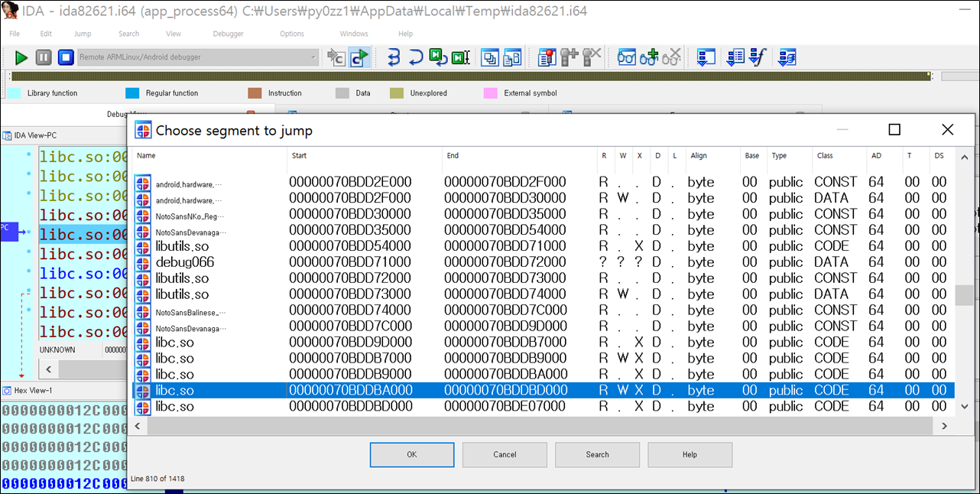Open the Jump menu

(x=83, y=34)
